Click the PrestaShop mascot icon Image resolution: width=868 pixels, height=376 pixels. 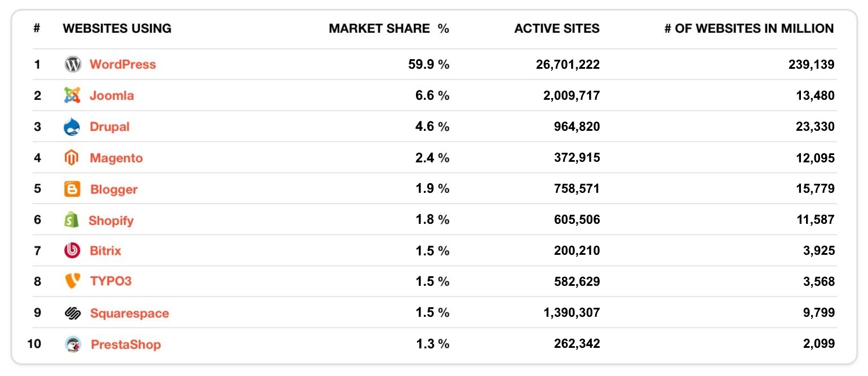[x=73, y=344]
